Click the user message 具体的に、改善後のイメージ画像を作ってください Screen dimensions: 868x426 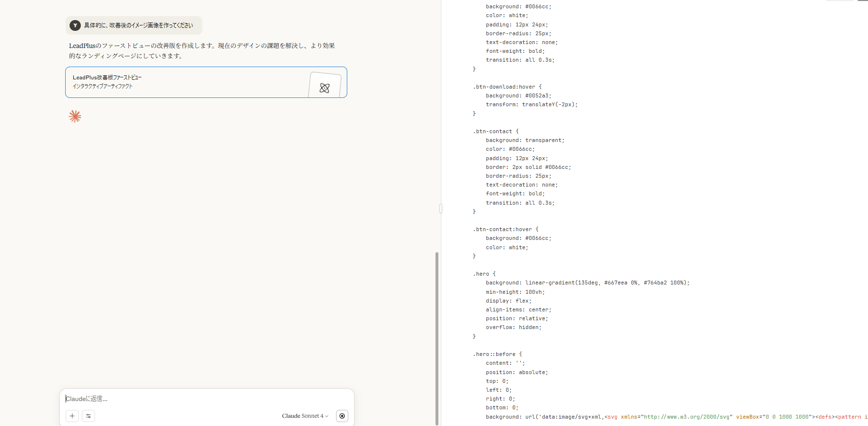click(x=138, y=25)
